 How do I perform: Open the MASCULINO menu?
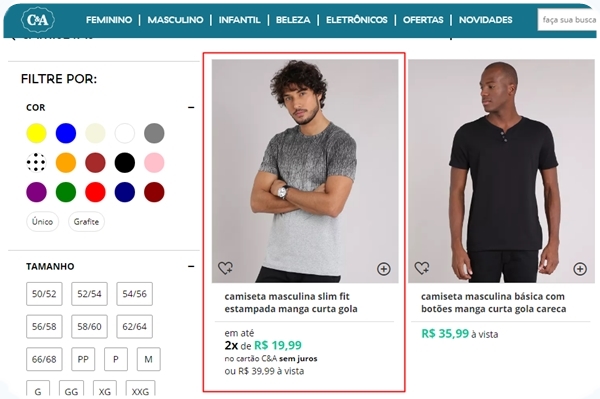(175, 20)
